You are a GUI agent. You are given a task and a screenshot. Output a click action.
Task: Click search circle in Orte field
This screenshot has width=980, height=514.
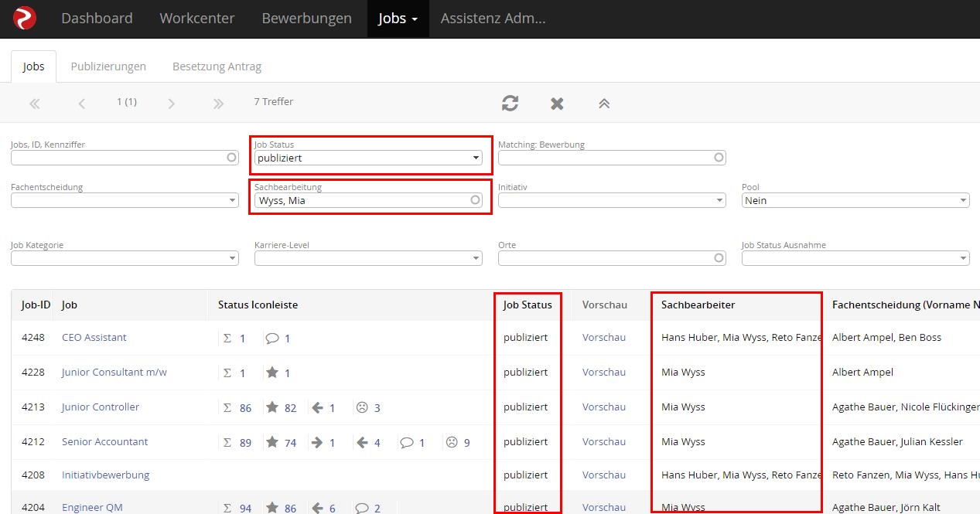[719, 258]
